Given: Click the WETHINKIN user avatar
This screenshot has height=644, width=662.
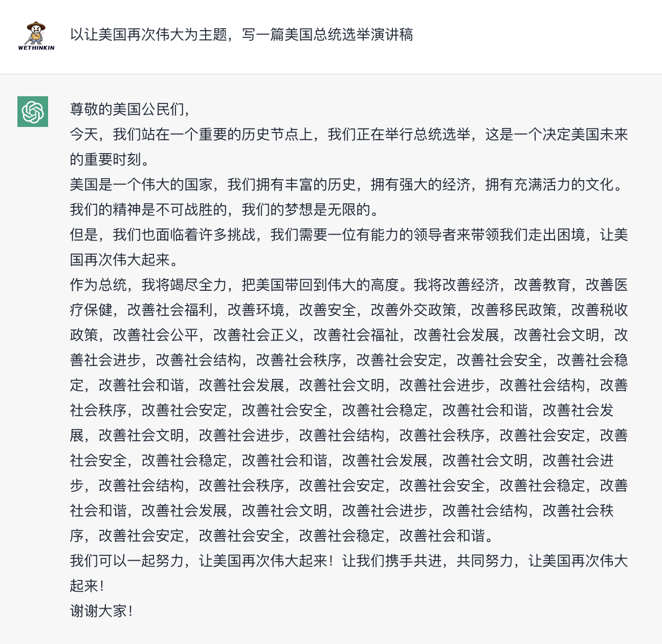Looking at the screenshot, I should click(36, 36).
